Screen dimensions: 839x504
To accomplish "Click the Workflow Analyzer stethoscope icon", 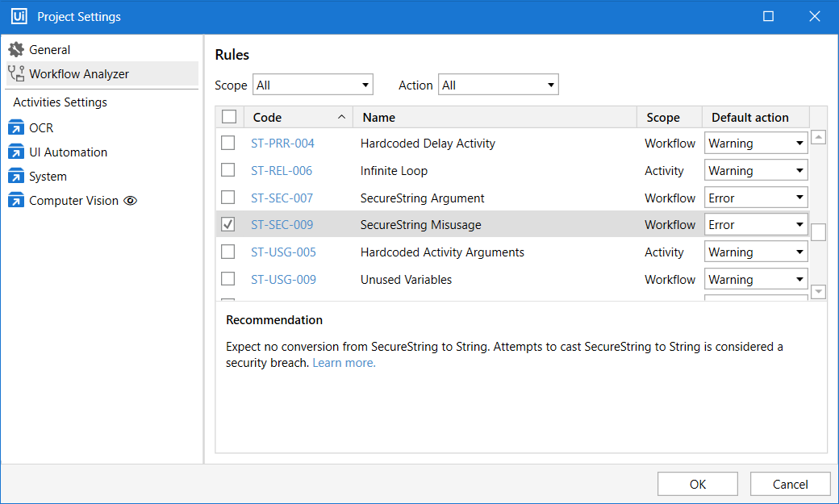I will [16, 74].
